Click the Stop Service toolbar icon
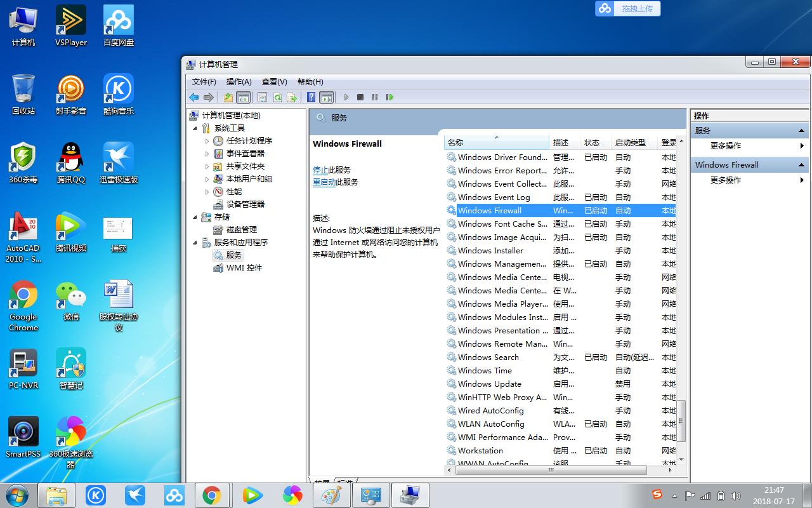Screen dimensions: 812x508 click(x=360, y=97)
